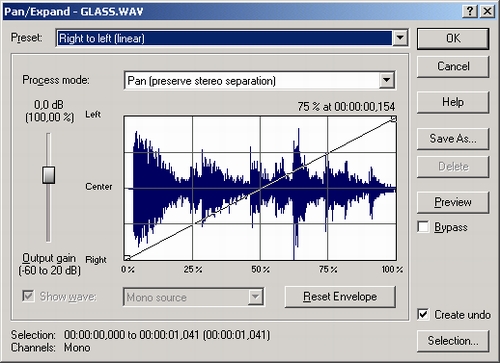Expand the Process mode dropdown
This screenshot has height=363, width=500.
387,80
